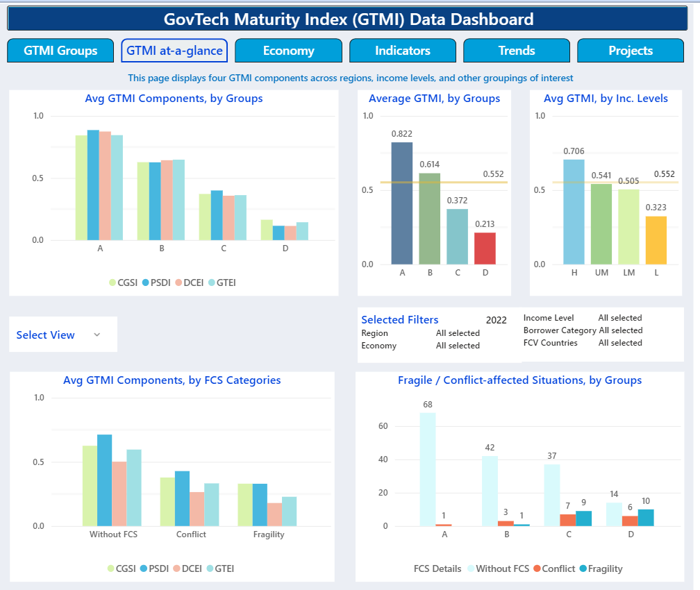Image resolution: width=700 pixels, height=590 pixels.
Task: Select H income bar labeled 0.706
Action: [574, 212]
